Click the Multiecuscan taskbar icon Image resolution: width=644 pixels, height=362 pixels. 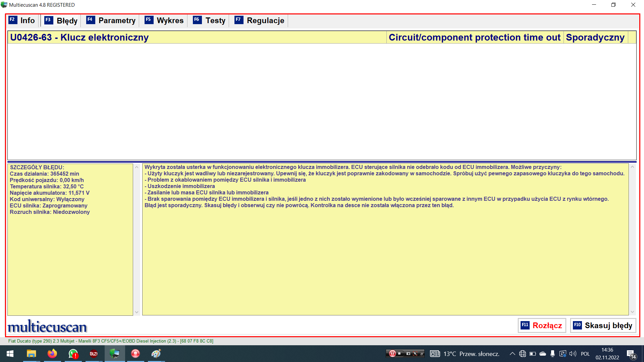tap(115, 354)
